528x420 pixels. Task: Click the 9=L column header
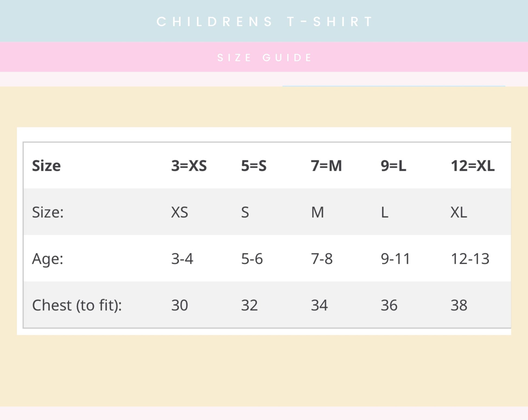pos(393,166)
